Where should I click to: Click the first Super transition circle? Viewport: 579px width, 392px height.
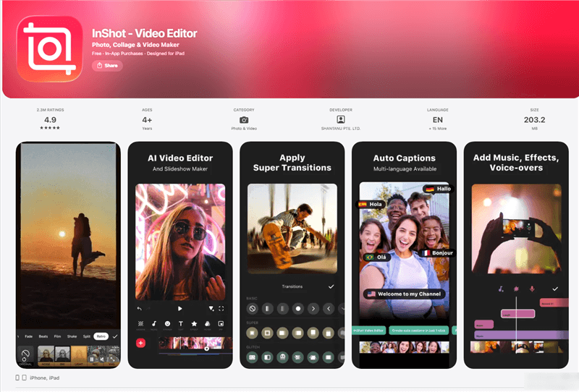click(x=252, y=333)
